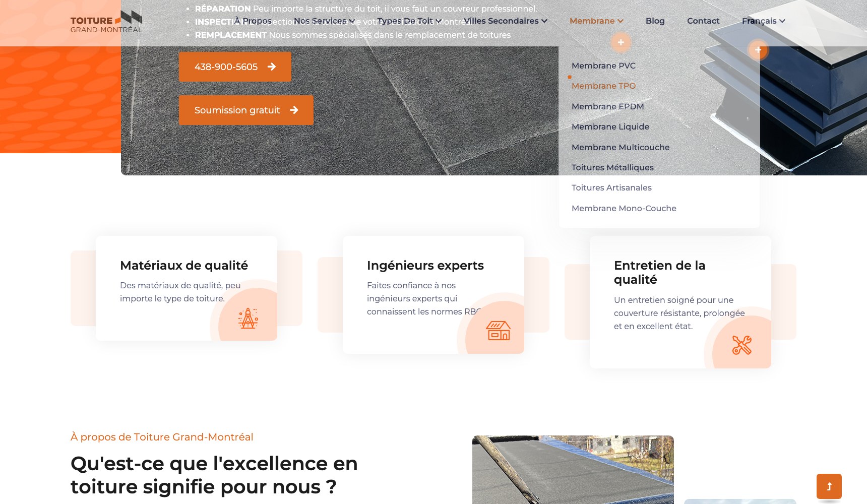867x504 pixels.
Task: Click the flat roof photo thumbnail
Action: [573, 470]
